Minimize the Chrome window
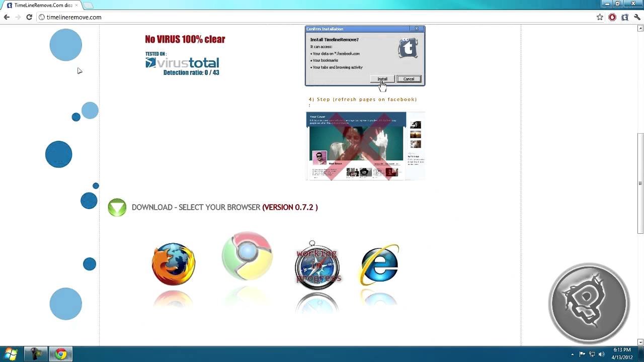The height and width of the screenshot is (362, 644). 608,4
